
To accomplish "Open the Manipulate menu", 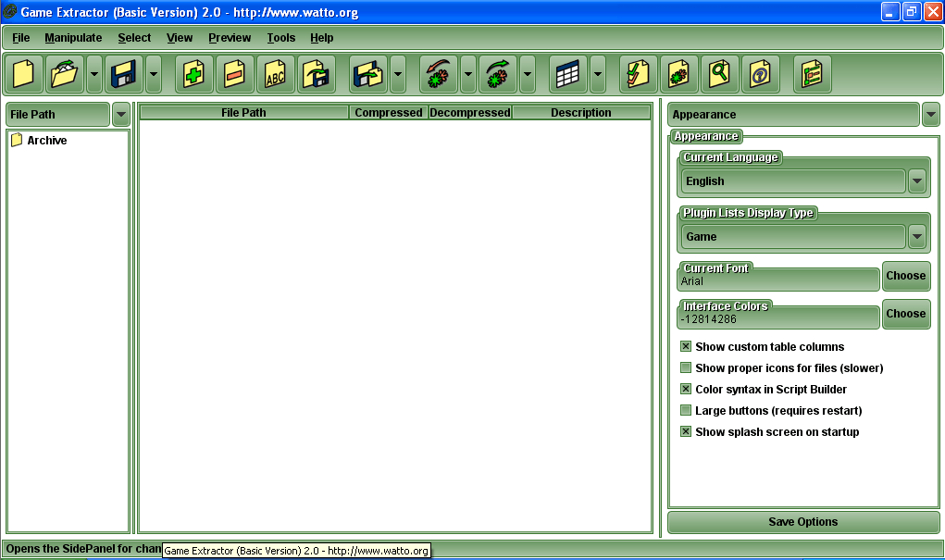I will click(73, 37).
